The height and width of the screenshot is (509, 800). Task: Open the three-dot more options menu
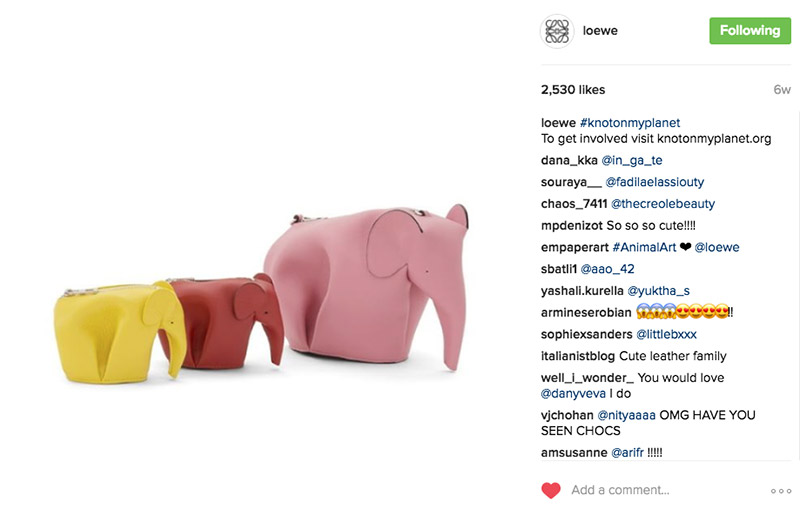point(781,491)
